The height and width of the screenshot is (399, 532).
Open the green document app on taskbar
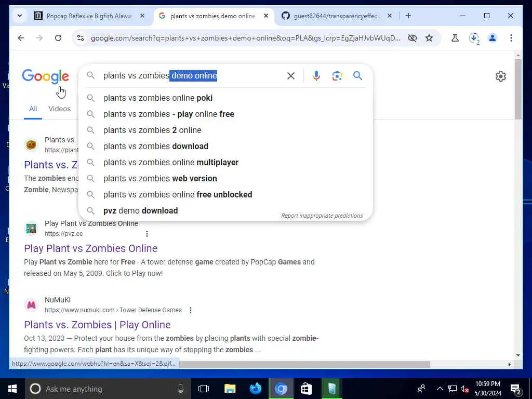(x=332, y=389)
